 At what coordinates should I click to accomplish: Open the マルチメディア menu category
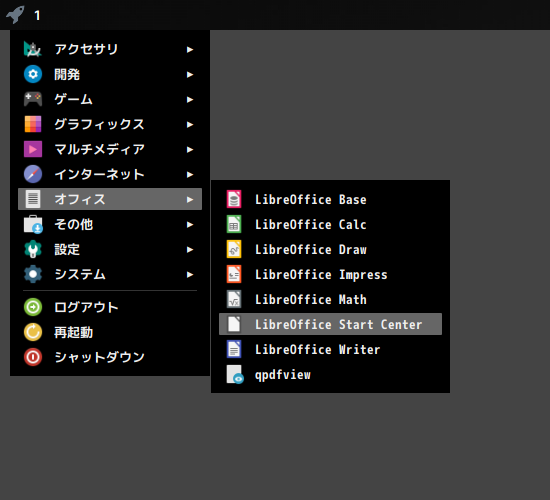coord(110,149)
